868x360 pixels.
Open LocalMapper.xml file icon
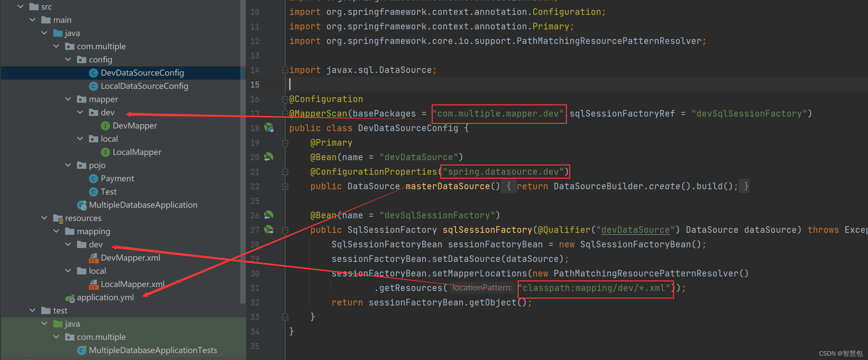93,285
